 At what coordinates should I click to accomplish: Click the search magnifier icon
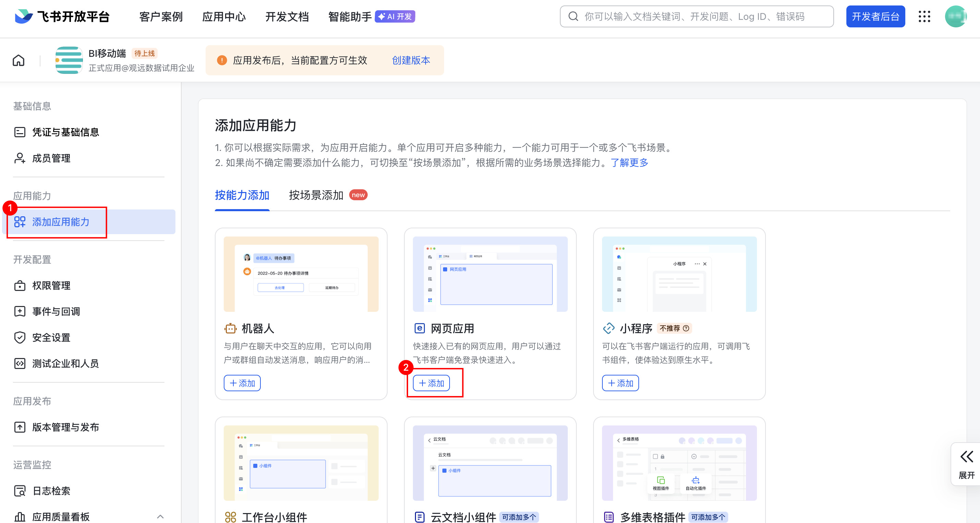click(x=573, y=17)
